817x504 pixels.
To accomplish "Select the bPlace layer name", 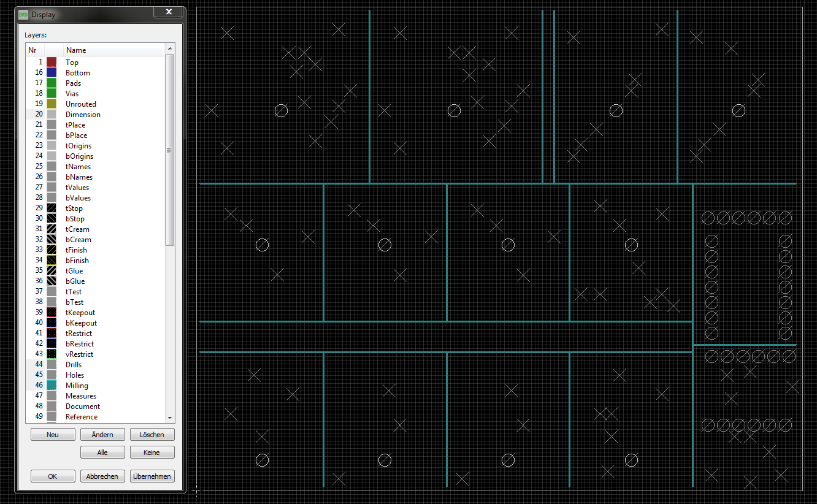I will [76, 136].
